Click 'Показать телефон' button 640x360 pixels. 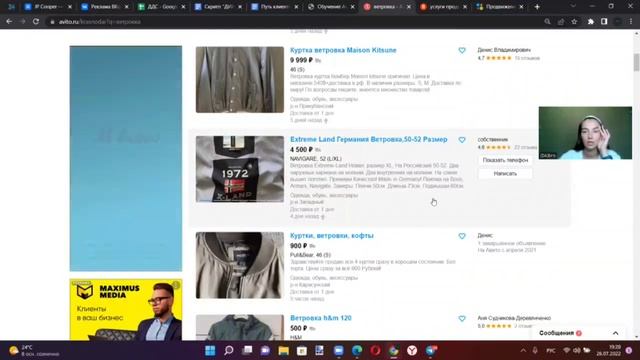pyautogui.click(x=505, y=160)
